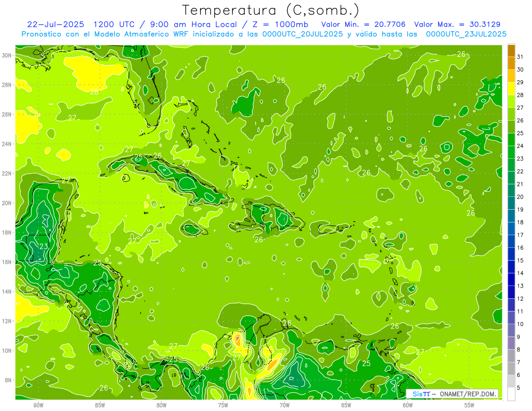The image size is (532, 411).
Task: Click the legend value label "5"
Action: click(x=519, y=388)
